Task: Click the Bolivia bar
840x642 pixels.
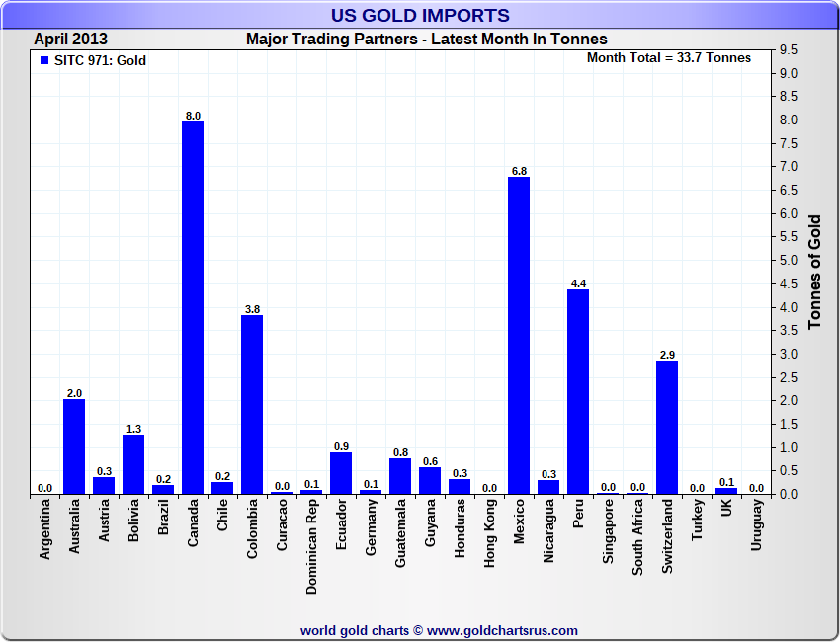Action: (133, 464)
